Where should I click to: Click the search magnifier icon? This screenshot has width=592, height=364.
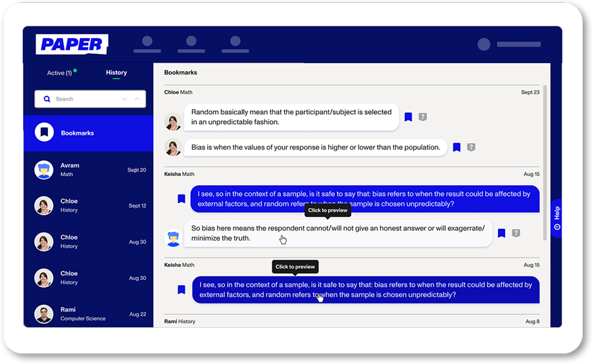click(47, 99)
